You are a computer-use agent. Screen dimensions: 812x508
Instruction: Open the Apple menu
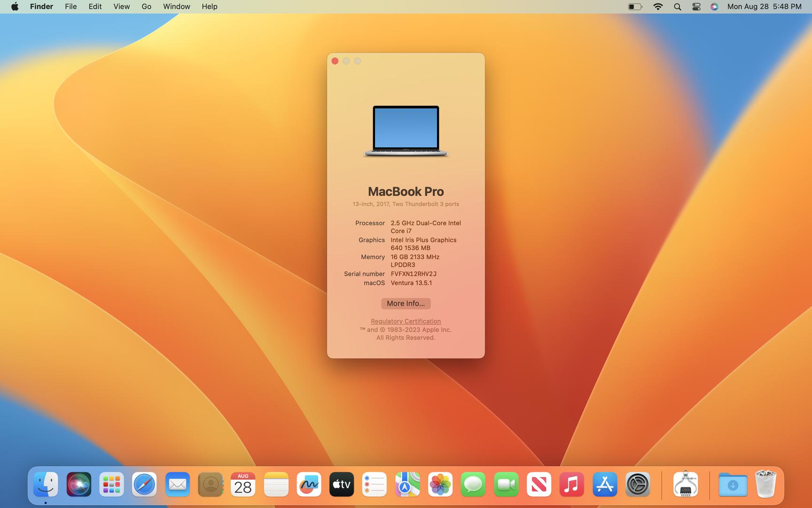[15, 7]
